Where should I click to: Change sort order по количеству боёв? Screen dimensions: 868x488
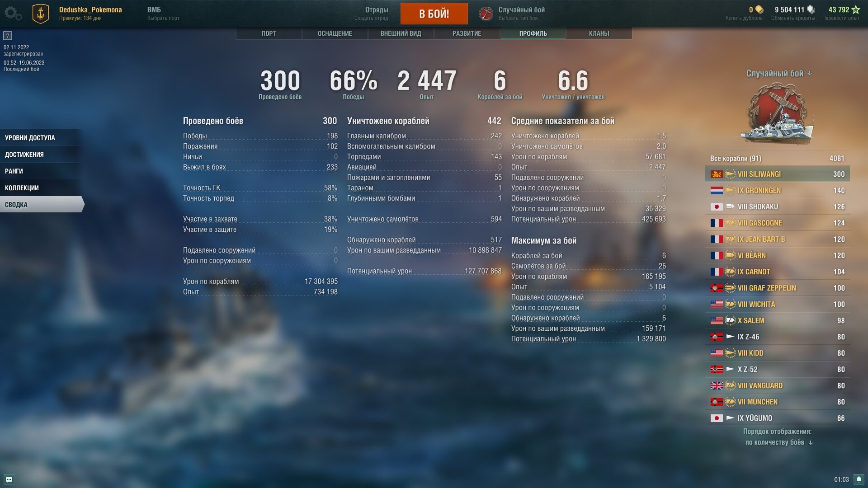point(779,442)
